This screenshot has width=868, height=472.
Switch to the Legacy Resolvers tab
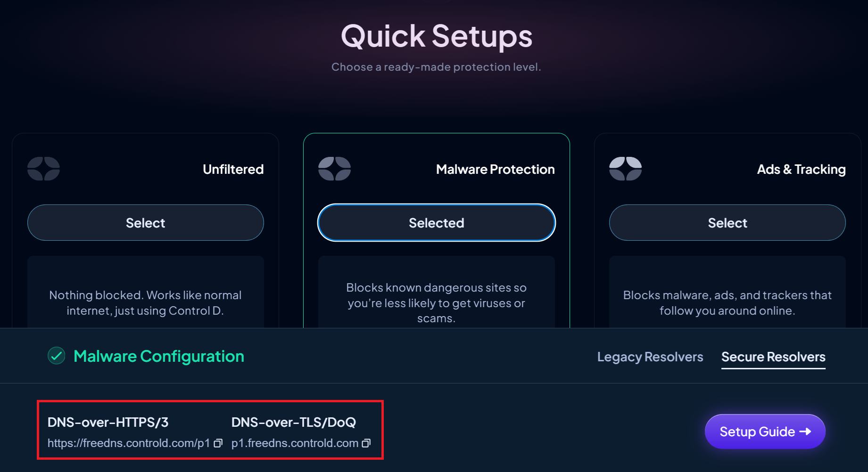coord(650,357)
